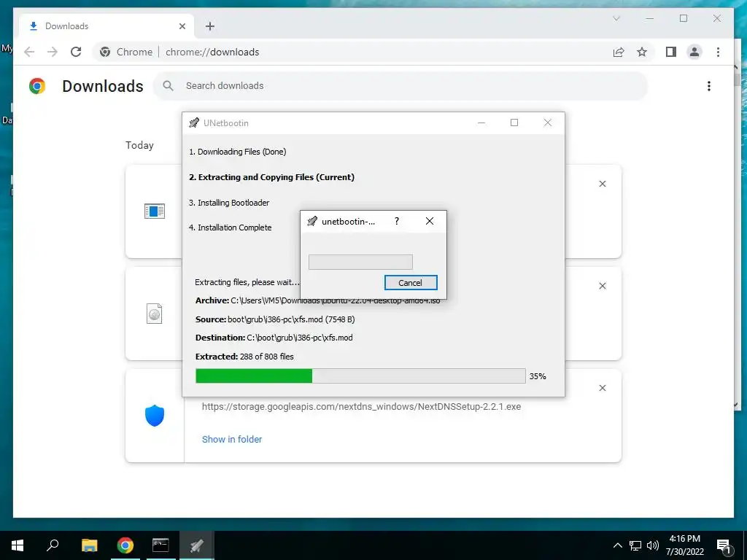Remove the second download from the list
747x560 pixels.
pos(602,286)
